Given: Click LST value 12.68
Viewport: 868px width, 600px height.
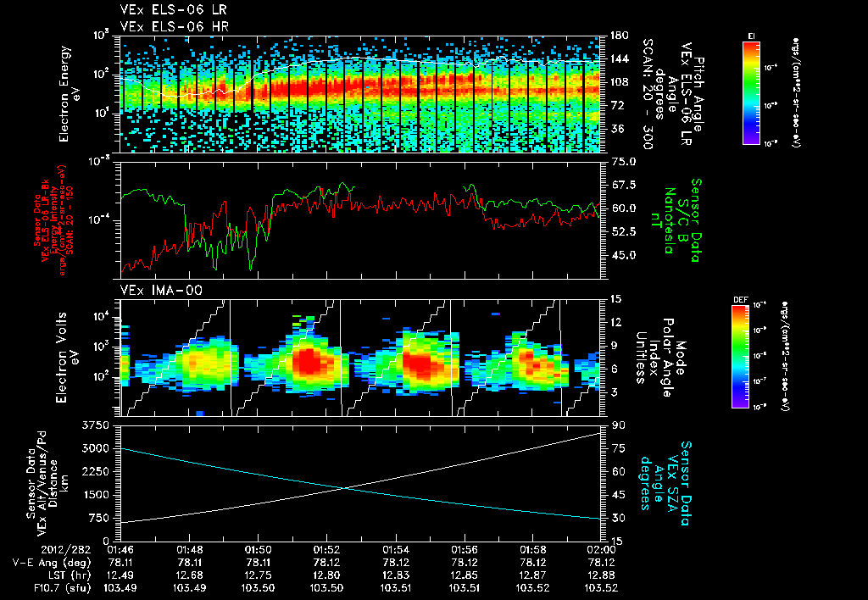Looking at the screenshot, I should (189, 575).
